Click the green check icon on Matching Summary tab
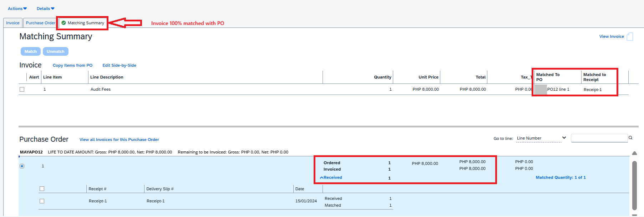Image resolution: width=644 pixels, height=217 pixels. click(64, 23)
